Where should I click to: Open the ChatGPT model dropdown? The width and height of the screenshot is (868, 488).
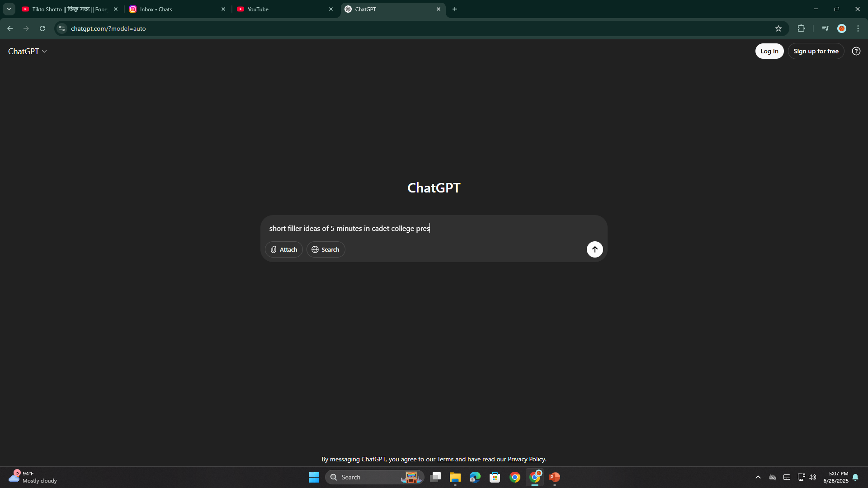point(28,51)
